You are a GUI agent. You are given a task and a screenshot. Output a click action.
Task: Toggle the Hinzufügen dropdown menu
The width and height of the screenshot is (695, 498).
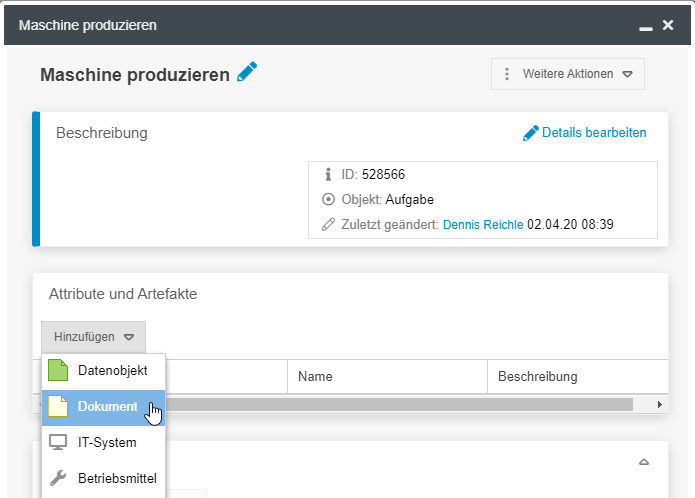[93, 337]
